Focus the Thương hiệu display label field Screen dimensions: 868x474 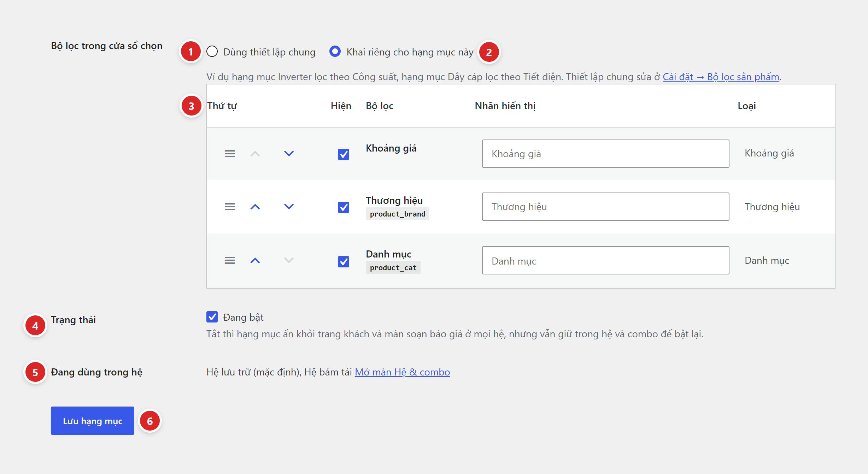coord(605,207)
